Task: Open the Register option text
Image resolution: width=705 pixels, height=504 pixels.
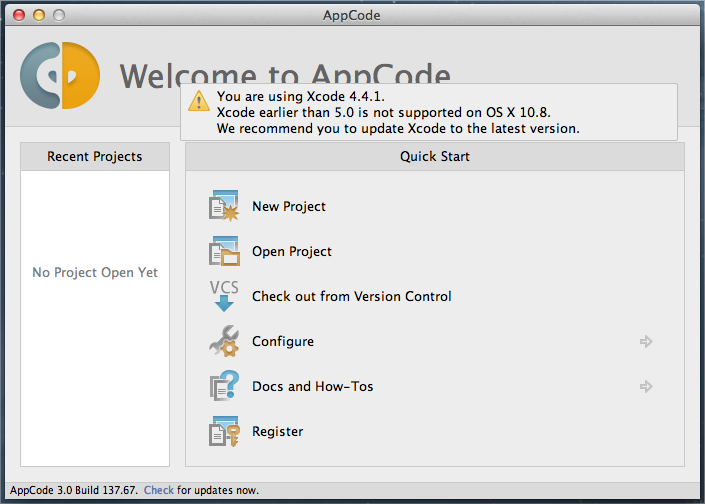Action: point(278,431)
